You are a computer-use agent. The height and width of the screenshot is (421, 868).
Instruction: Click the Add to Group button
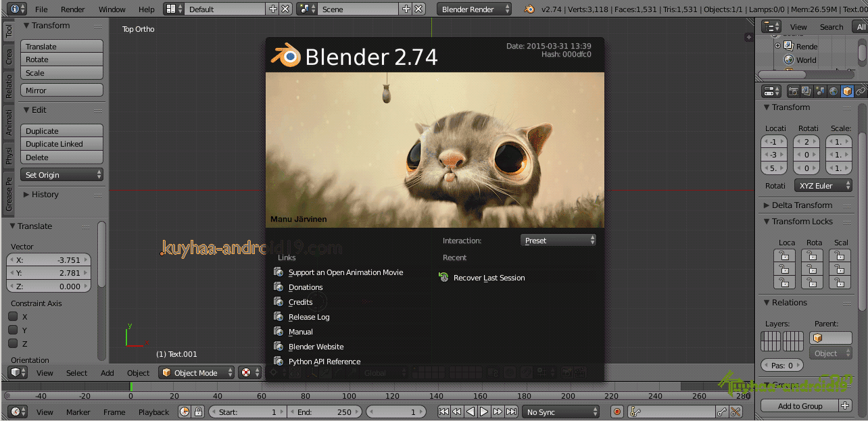[x=800, y=405]
